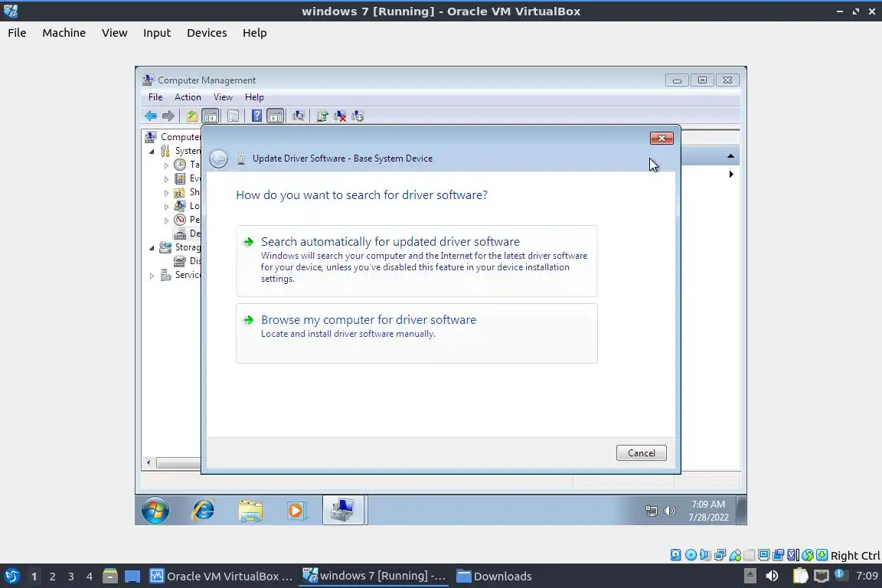Collapse the System Tools tree node
This screenshot has width=882, height=588.
point(152,152)
